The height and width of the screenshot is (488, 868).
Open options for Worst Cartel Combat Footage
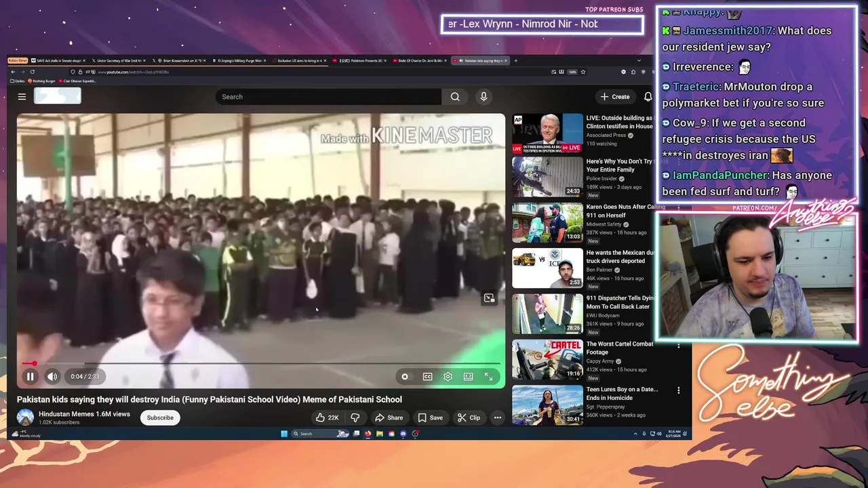pyautogui.click(x=678, y=345)
